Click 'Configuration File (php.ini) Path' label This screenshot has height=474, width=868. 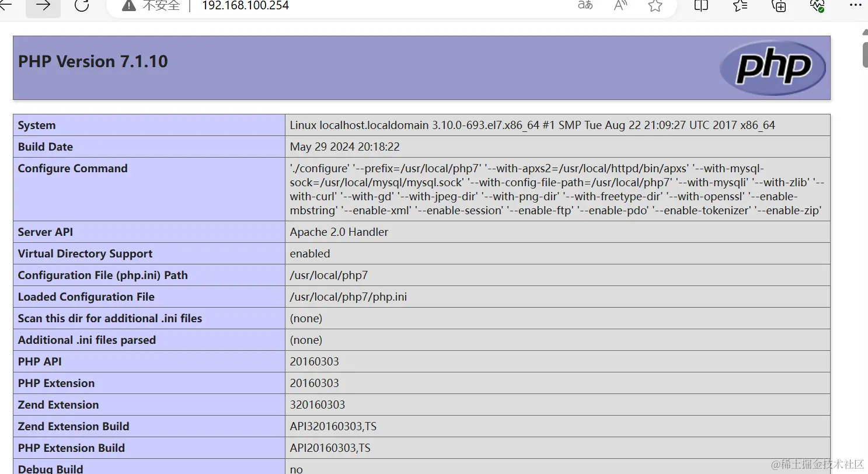[103, 275]
